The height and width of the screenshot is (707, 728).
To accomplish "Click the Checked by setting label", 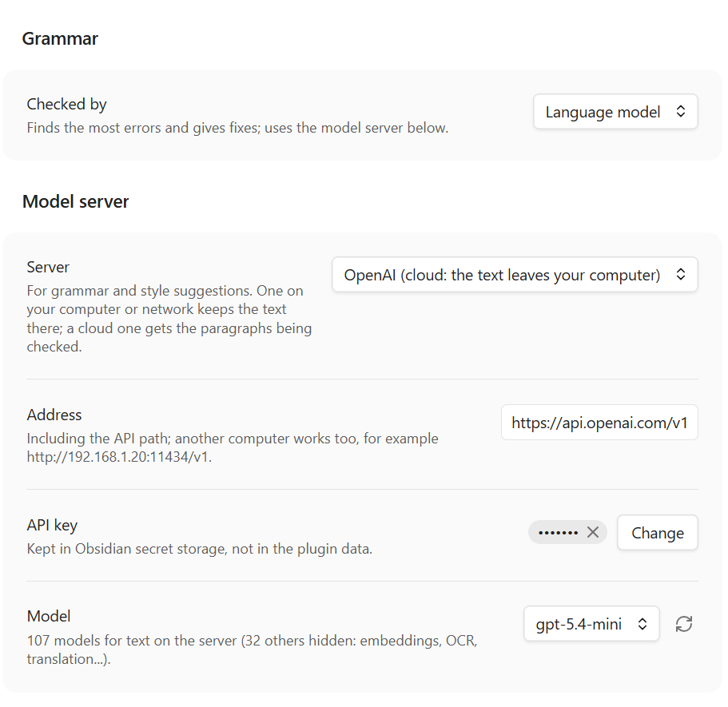I will [66, 104].
